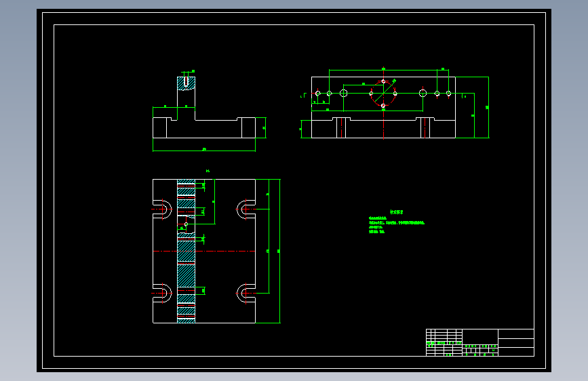Click the small hatched section at the top of the side view
Image resolution: width=588 pixels, height=381 pixels.
click(186, 83)
